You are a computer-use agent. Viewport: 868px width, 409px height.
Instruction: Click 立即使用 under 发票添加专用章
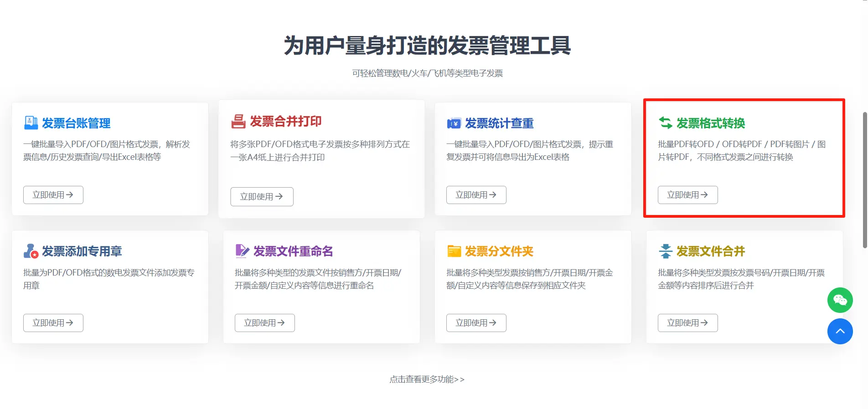[x=53, y=323]
